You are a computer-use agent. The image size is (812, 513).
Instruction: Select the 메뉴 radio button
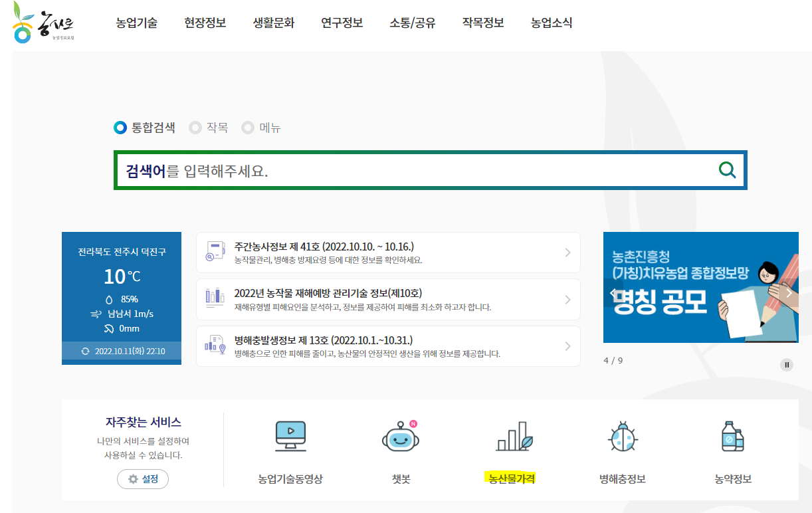(x=247, y=128)
